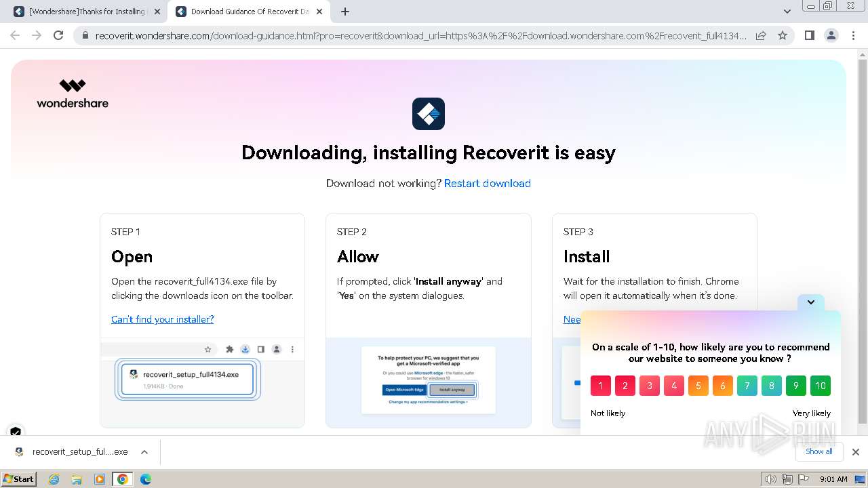The image size is (868, 488).
Task: Open Chrome profile menu
Action: pyautogui.click(x=831, y=35)
